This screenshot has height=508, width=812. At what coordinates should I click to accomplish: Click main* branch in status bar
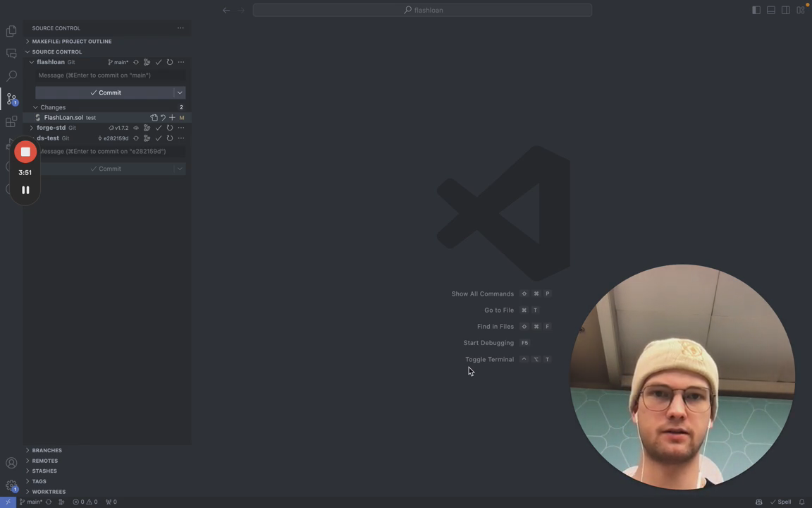[x=31, y=502]
